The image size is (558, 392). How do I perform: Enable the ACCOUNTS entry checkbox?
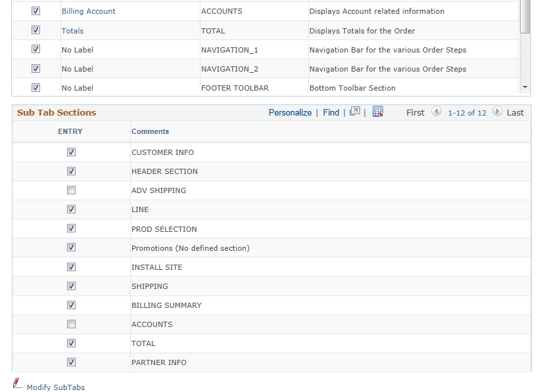(70, 324)
